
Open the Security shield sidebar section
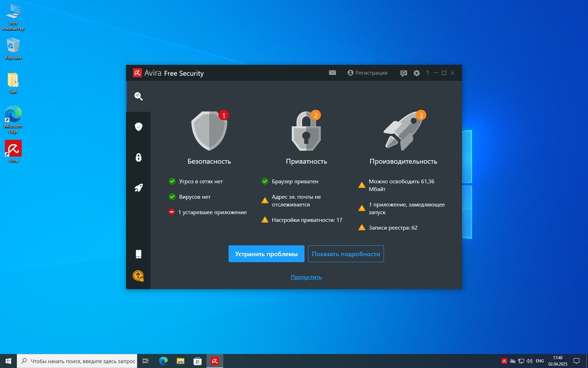pyautogui.click(x=139, y=127)
